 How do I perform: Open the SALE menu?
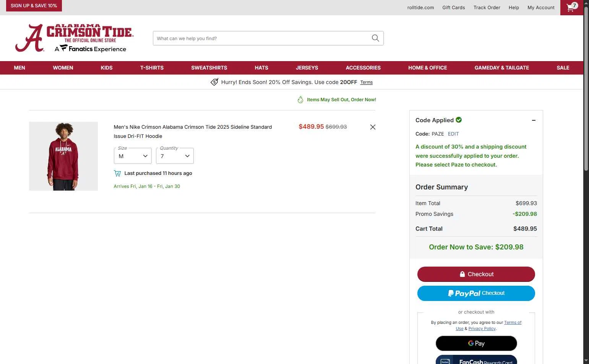tap(563, 68)
